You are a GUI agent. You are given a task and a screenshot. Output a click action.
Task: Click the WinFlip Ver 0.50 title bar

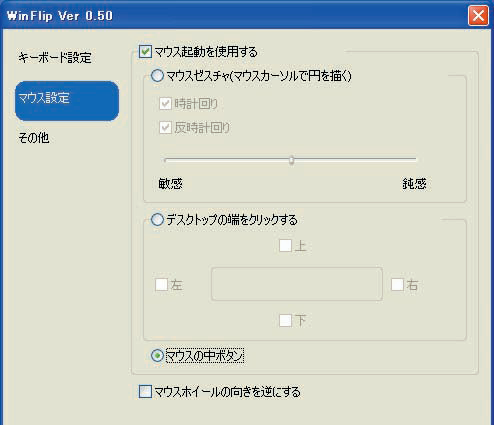point(233,16)
